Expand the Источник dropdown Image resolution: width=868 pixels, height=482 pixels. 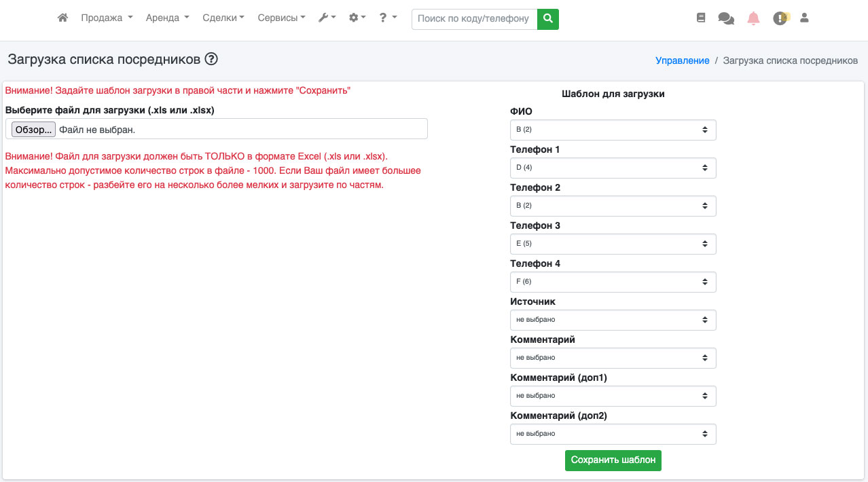[613, 320]
